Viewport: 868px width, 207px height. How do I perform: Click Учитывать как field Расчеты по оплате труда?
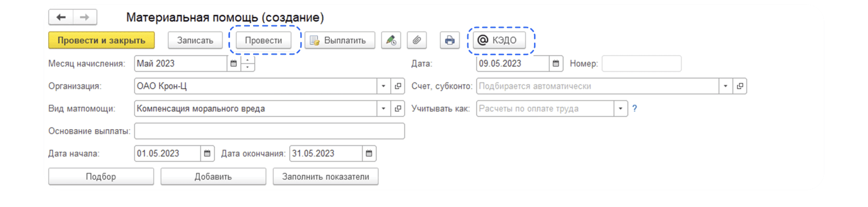click(545, 109)
